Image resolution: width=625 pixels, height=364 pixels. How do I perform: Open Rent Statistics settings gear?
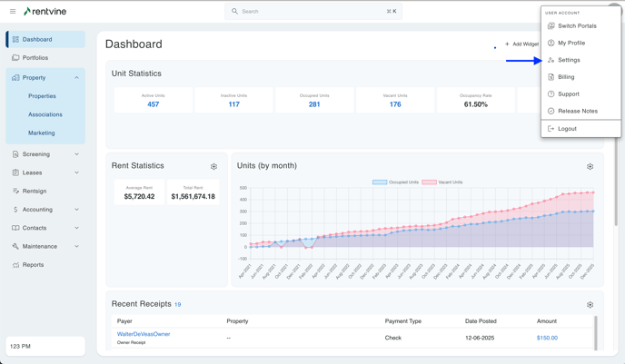click(214, 167)
